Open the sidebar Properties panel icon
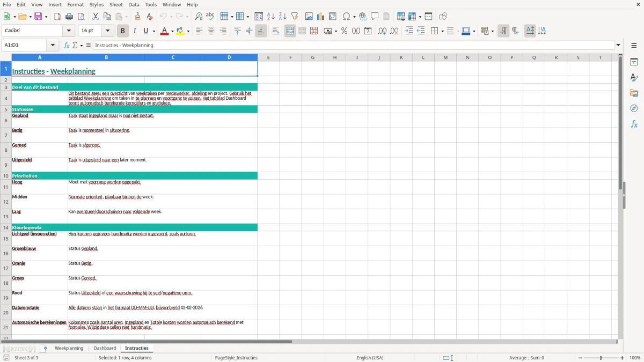Screen dimensions: 644x362 pos(634,62)
